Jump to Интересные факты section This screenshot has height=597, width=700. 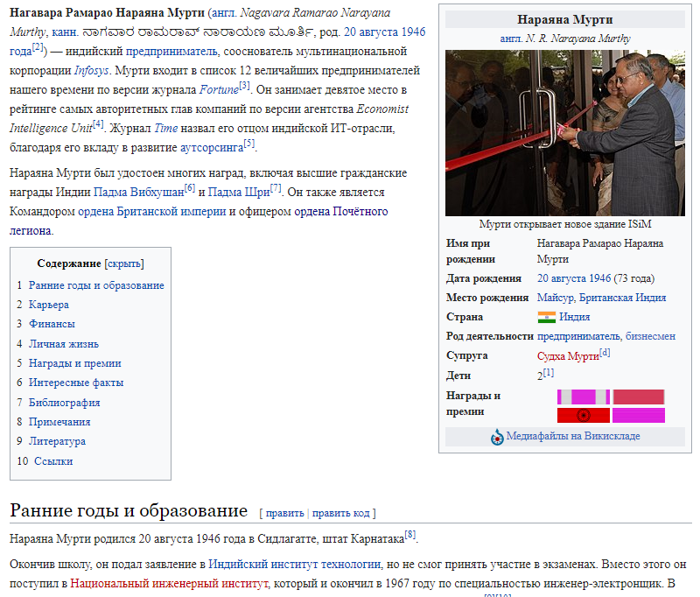pyautogui.click(x=76, y=383)
